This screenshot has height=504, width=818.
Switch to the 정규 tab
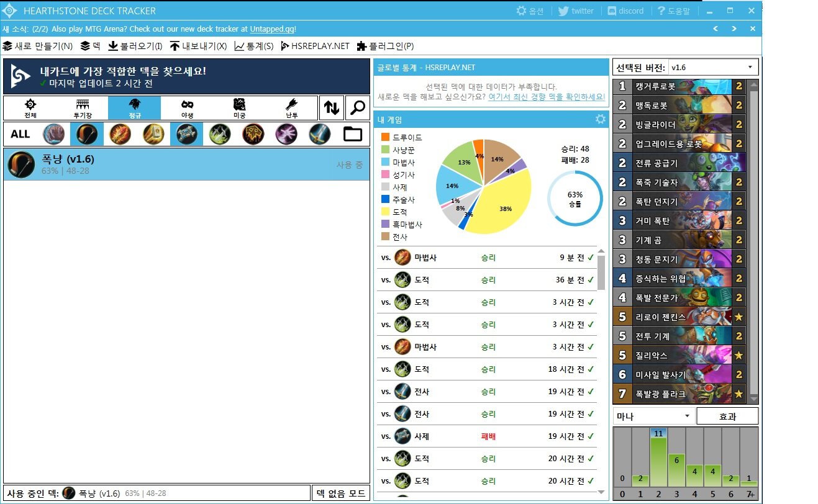point(135,108)
